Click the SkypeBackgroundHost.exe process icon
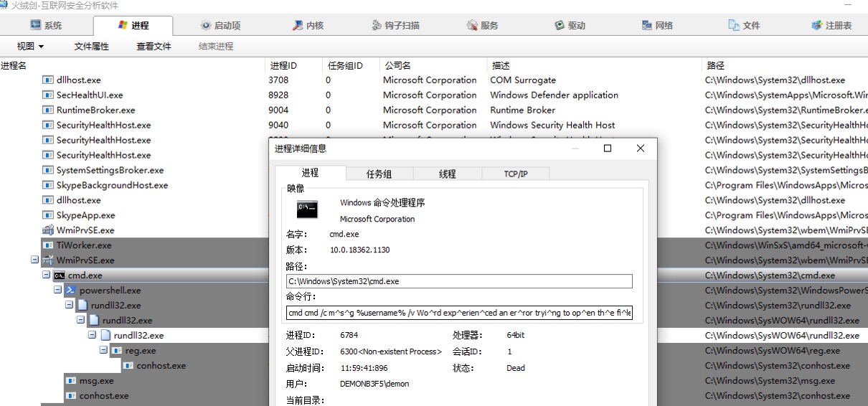 [48, 185]
